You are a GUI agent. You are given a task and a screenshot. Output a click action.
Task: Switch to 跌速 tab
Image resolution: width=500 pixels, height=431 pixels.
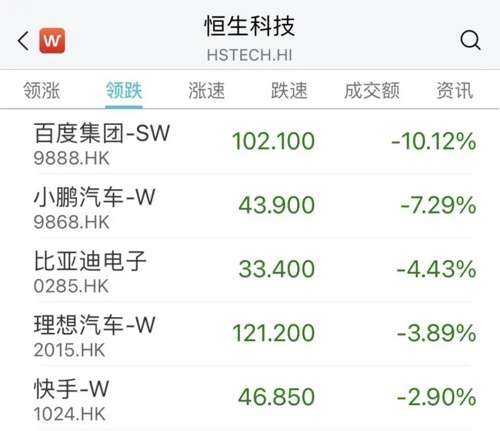pyautogui.click(x=289, y=90)
